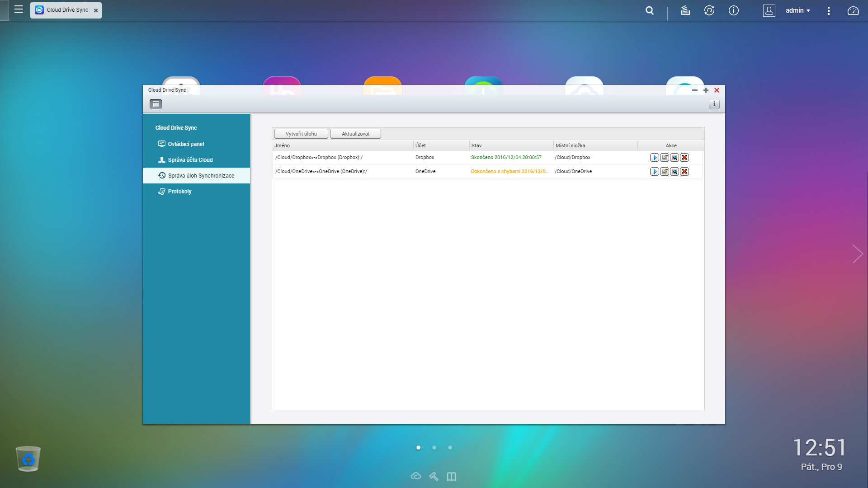View details of the OneDrive task
The width and height of the screenshot is (868, 488).
[675, 172]
